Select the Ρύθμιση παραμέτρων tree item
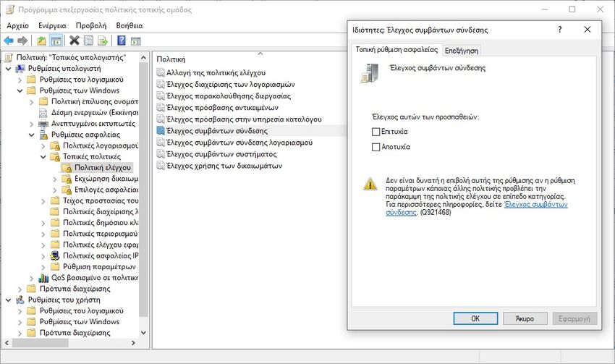 pos(99,267)
